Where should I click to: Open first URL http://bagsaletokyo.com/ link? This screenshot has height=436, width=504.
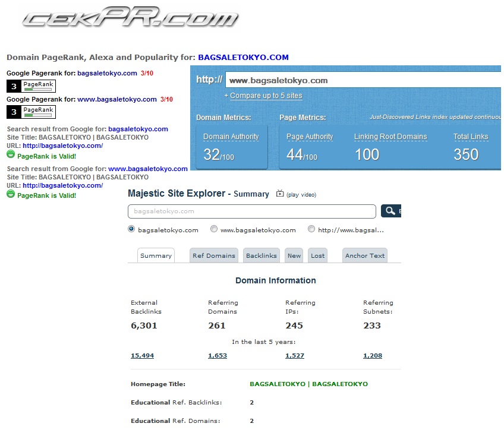point(62,146)
